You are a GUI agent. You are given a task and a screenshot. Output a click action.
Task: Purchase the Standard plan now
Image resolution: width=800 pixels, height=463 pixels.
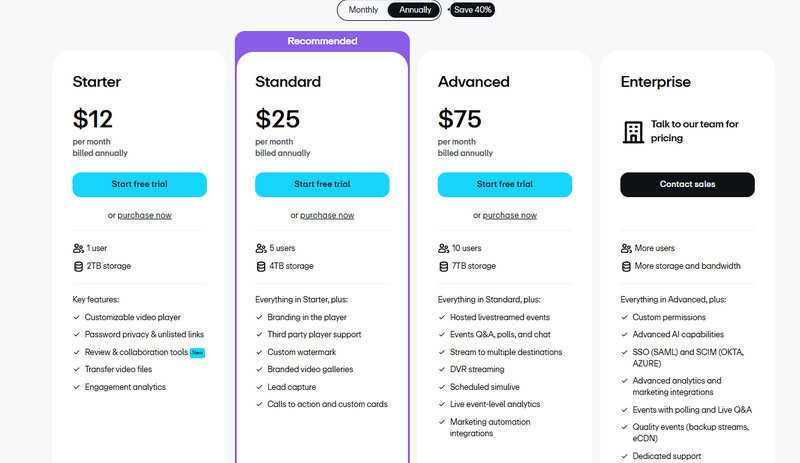click(327, 215)
